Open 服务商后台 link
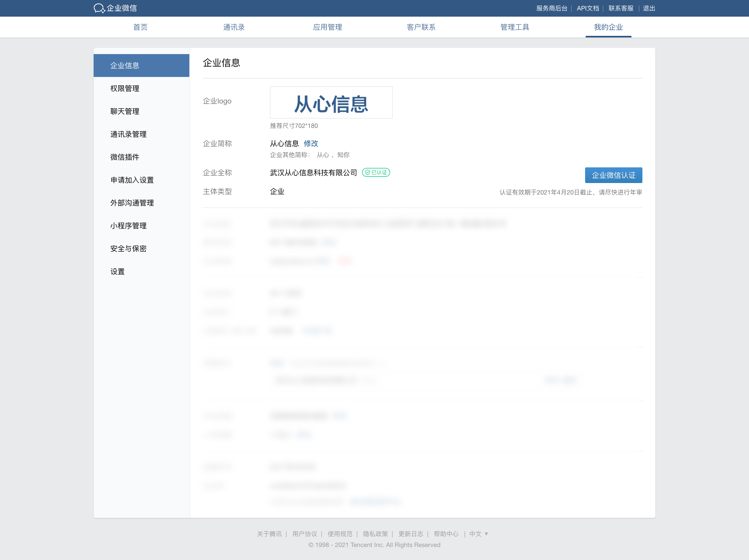 point(552,8)
